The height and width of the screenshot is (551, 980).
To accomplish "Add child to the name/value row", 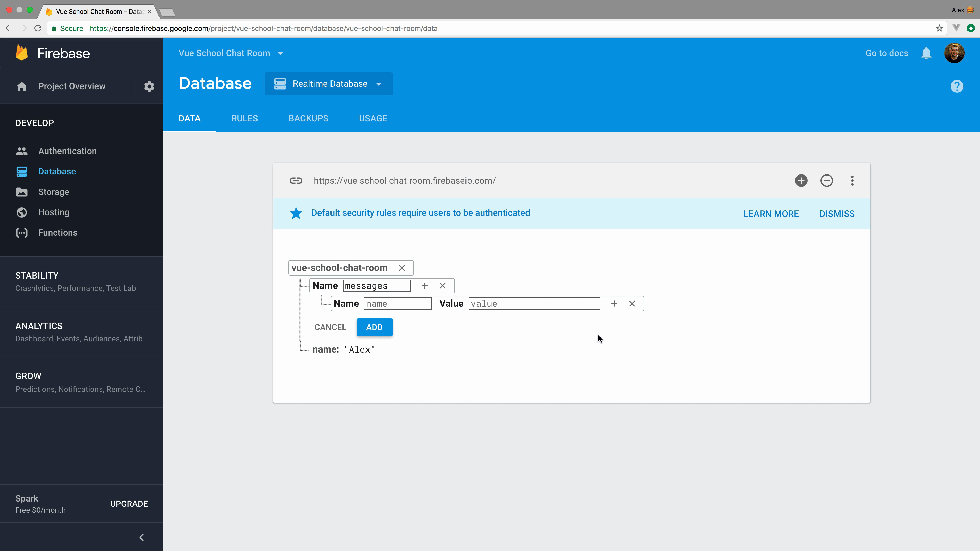I will point(614,304).
